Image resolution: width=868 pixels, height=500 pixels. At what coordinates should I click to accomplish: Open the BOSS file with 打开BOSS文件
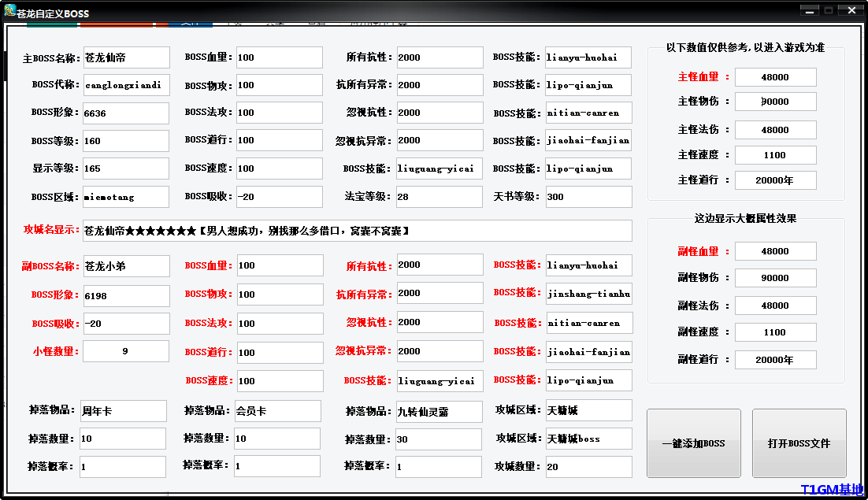[x=799, y=443]
